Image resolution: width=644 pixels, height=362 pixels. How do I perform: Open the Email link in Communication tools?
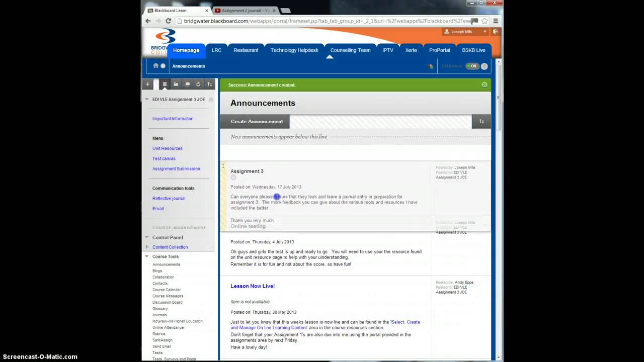point(158,209)
